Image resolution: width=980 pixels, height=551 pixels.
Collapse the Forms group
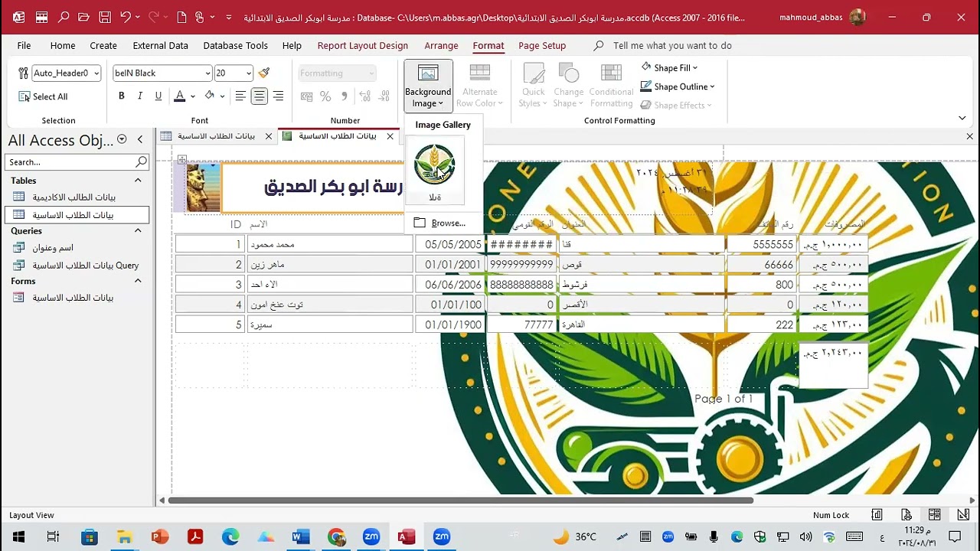pos(138,281)
